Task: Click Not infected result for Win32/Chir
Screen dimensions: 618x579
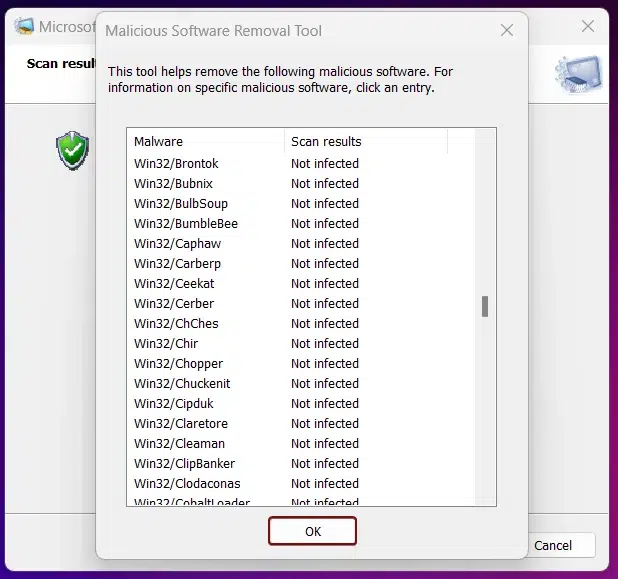Action: tap(325, 344)
